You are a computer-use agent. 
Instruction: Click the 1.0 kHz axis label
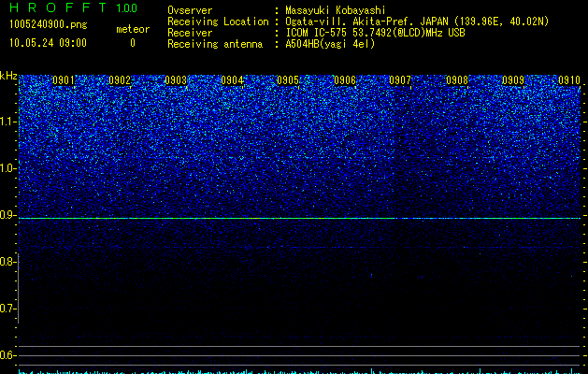pyautogui.click(x=7, y=168)
